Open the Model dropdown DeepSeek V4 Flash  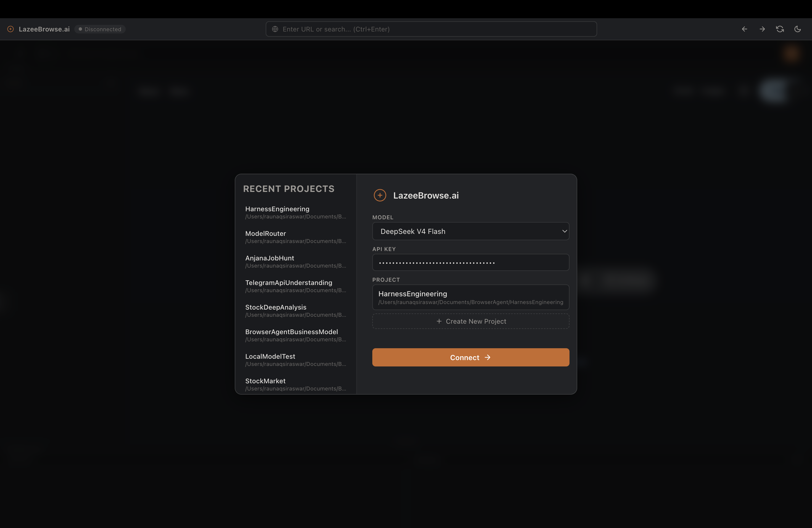(x=470, y=231)
